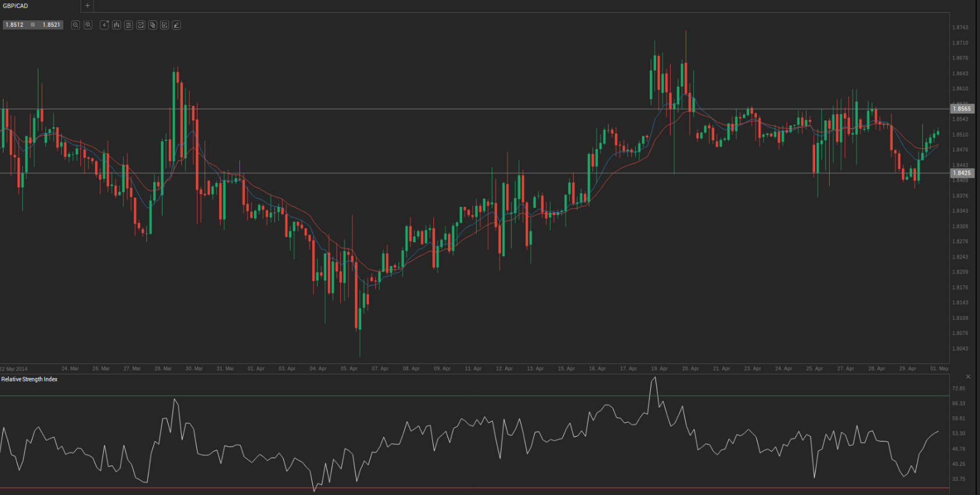
Task: Click the 1.8512 sell price
Action: (15, 25)
